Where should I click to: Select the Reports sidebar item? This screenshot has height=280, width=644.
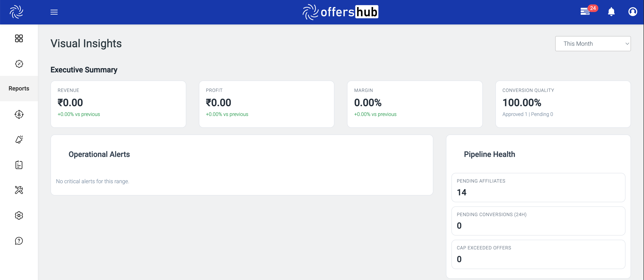tap(19, 88)
